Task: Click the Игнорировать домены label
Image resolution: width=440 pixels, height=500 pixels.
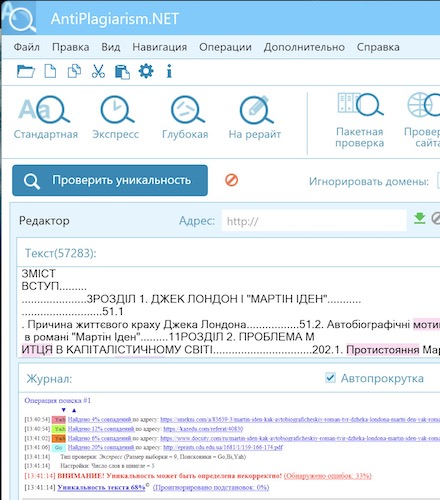Action: coord(369,181)
